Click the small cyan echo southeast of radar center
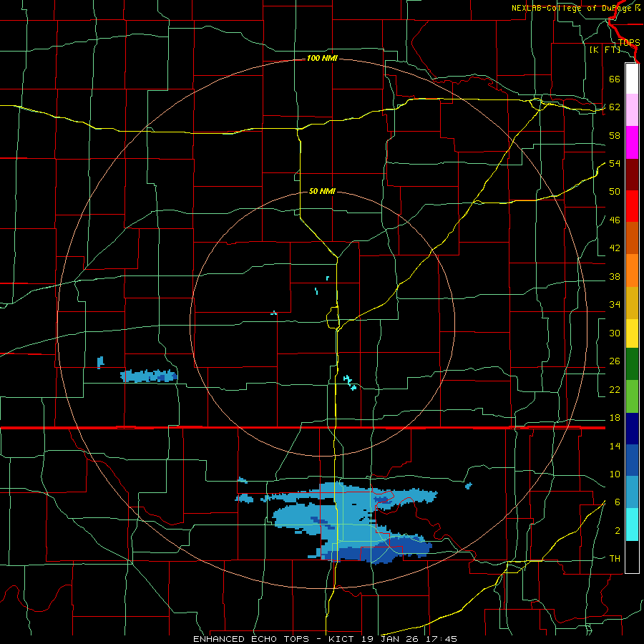The height and width of the screenshot is (644, 644). click(350, 382)
